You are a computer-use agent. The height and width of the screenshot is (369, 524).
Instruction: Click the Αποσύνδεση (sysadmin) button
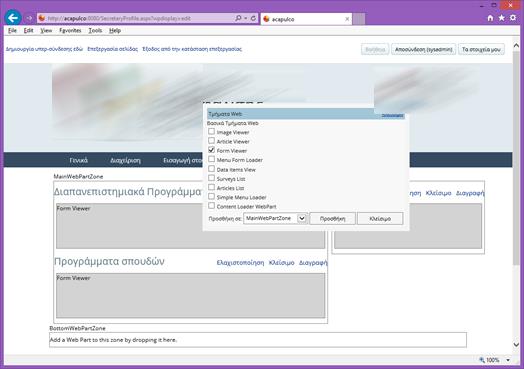point(423,49)
